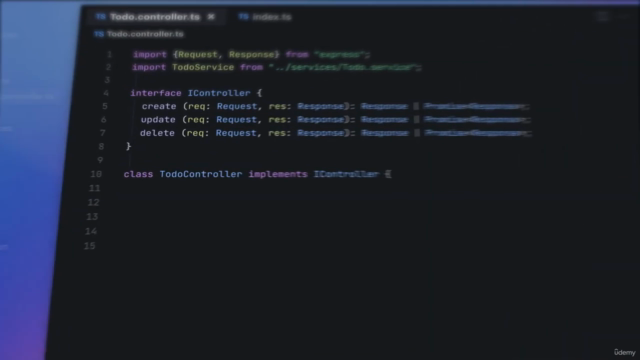The width and height of the screenshot is (640, 360).
Task: Click 'TodoController' class name on line 10
Action: 201,174
